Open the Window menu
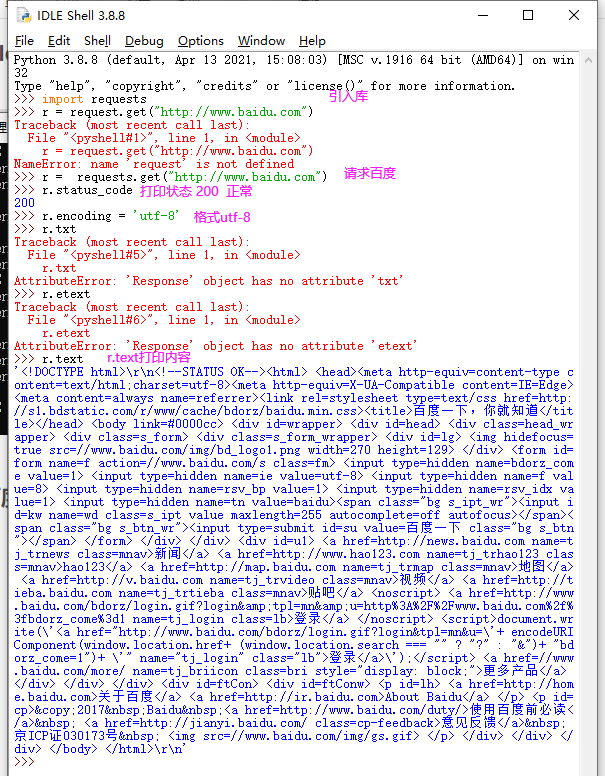605x776 pixels. click(261, 41)
